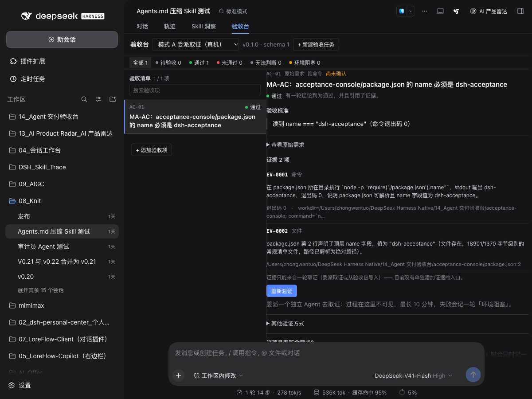Open the v0.20 conversation

click(62, 277)
